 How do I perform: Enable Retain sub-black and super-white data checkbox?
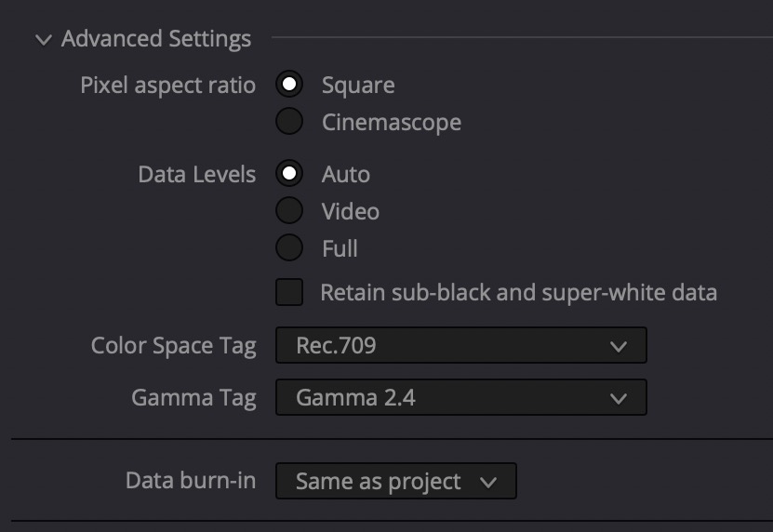point(289,292)
